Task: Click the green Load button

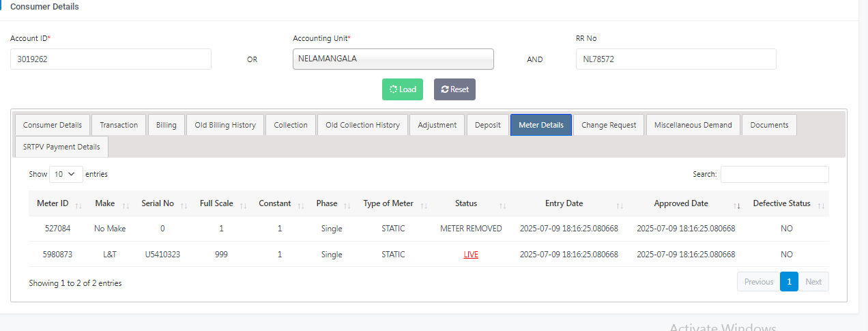Action: tap(403, 89)
